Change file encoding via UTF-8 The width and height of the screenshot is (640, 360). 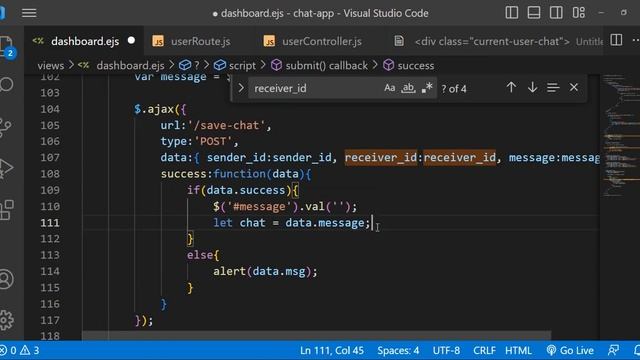click(446, 350)
